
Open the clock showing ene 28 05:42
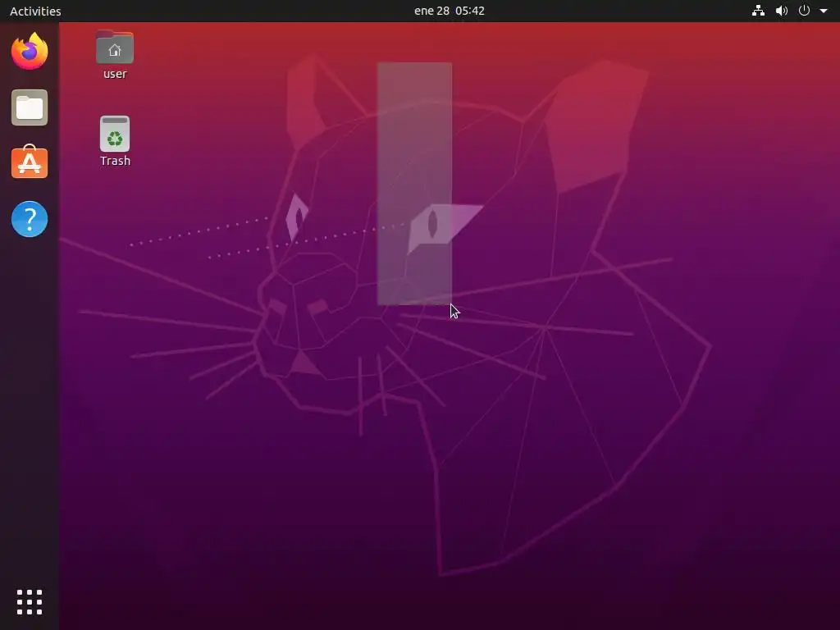(449, 11)
